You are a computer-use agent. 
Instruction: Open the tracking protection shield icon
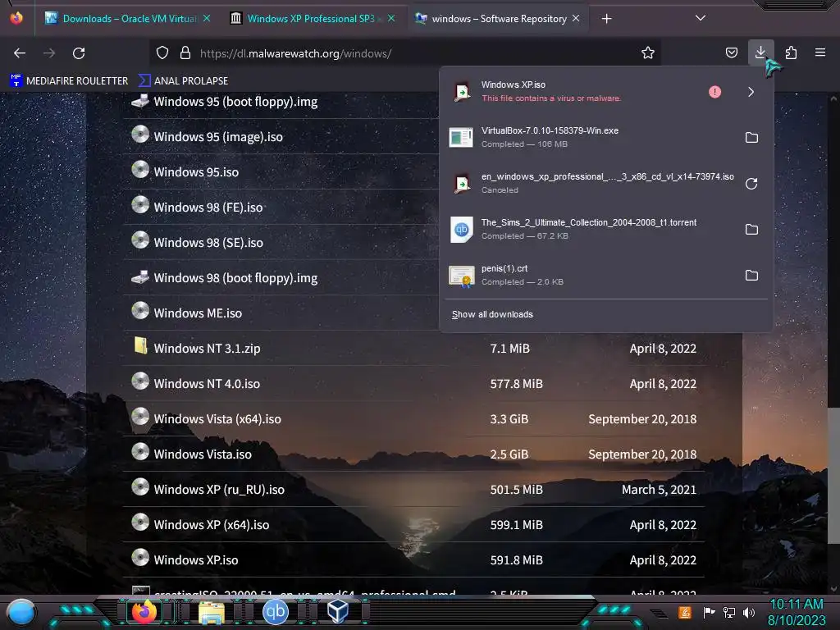162,53
